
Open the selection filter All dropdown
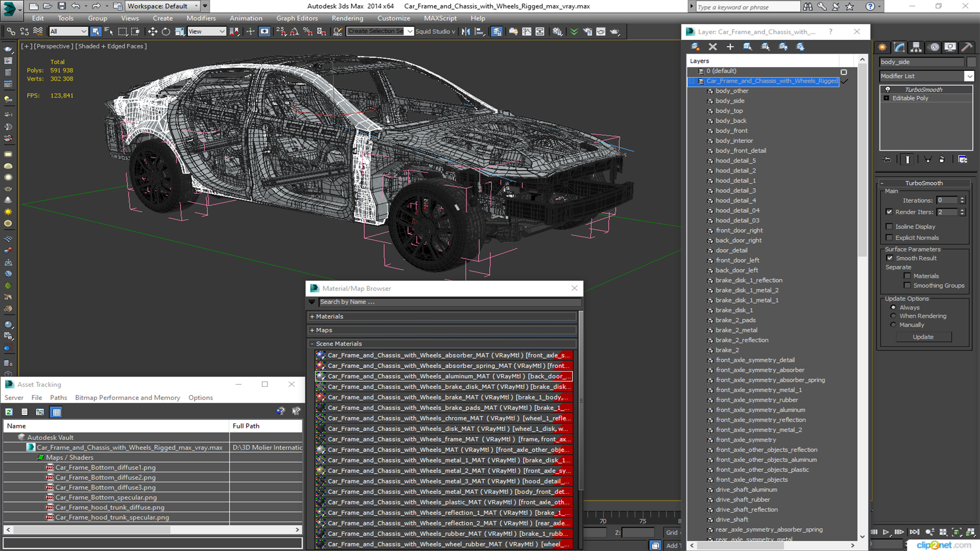(x=68, y=32)
